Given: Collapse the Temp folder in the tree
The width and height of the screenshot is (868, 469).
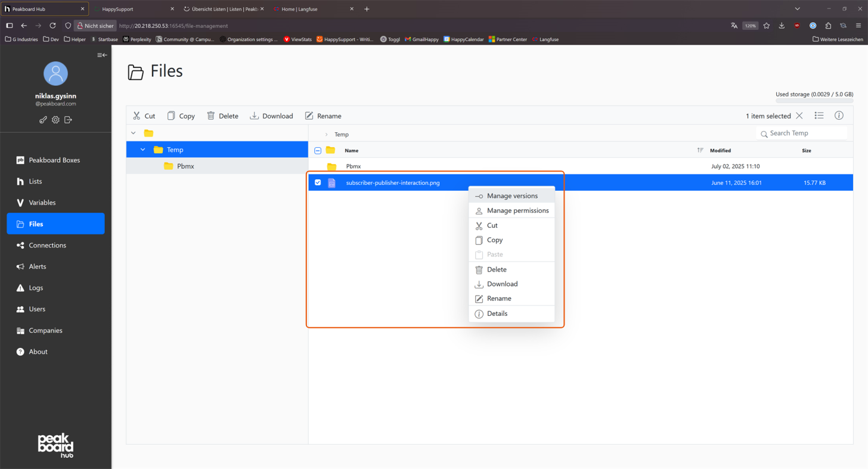Looking at the screenshot, I should (142, 150).
